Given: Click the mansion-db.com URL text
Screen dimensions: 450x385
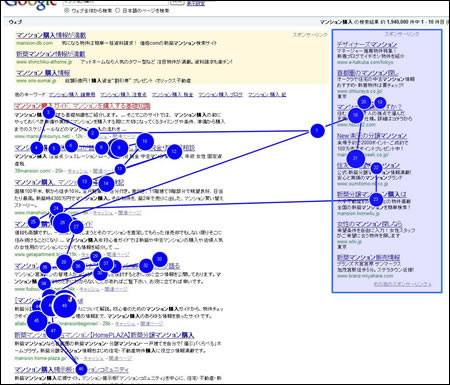Looking at the screenshot, I should pos(34,43).
